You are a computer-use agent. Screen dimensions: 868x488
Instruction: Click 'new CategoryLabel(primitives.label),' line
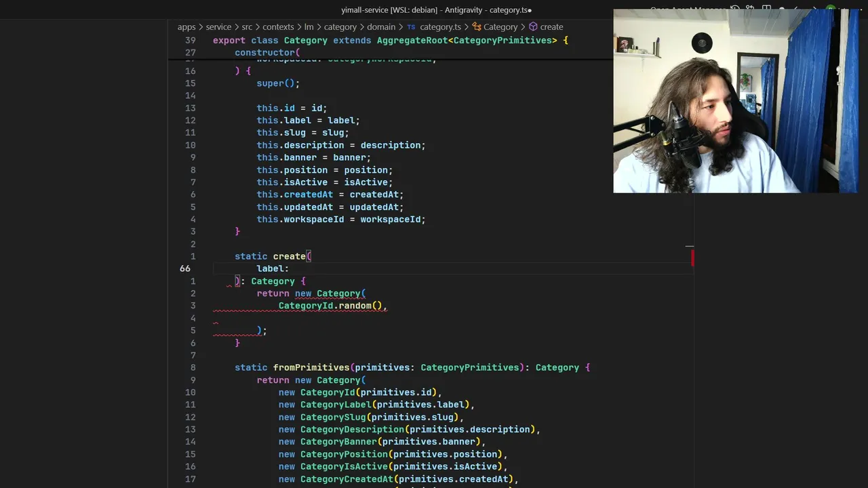coord(376,405)
